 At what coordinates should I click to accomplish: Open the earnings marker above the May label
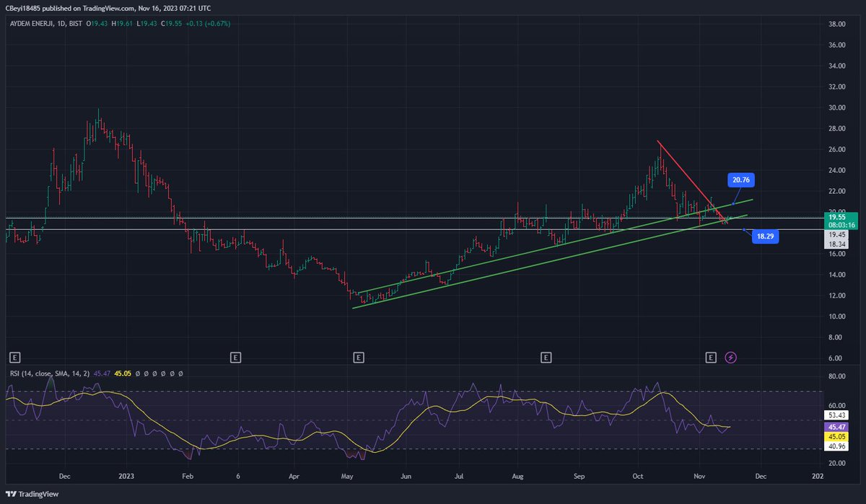point(359,357)
